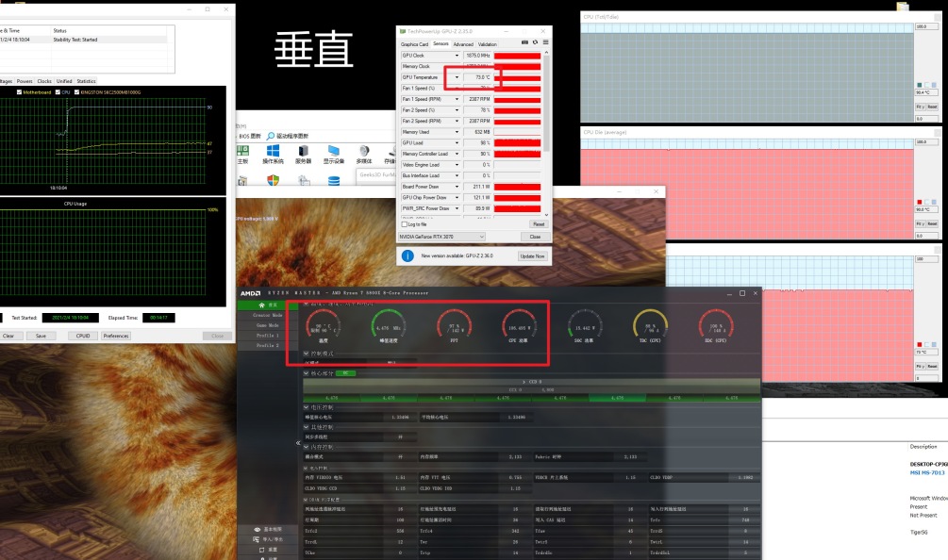948x560 pixels.
Task: Toggle the 内存控制 section checkbox
Action: pyautogui.click(x=306, y=447)
